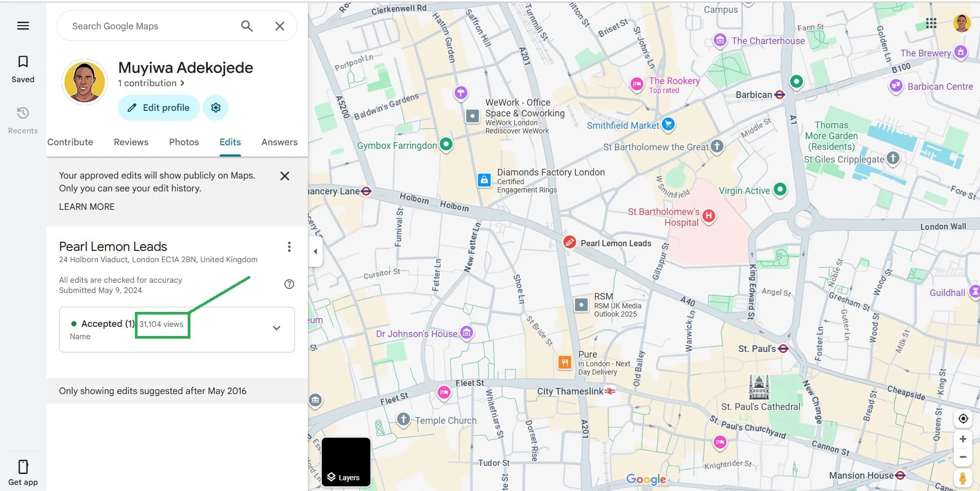Collapse the side panel

click(x=315, y=251)
